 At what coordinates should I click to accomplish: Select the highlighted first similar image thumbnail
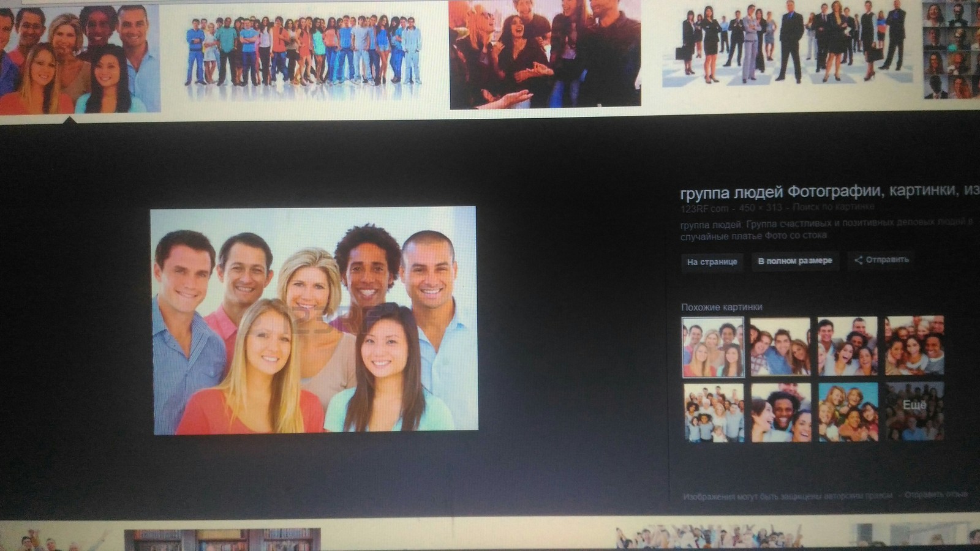[713, 347]
